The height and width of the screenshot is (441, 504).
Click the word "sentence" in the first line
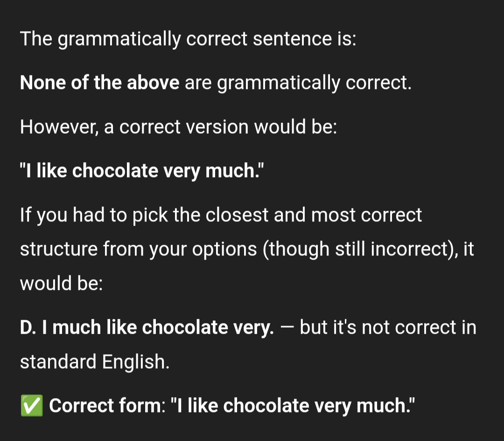pyautogui.click(x=292, y=39)
